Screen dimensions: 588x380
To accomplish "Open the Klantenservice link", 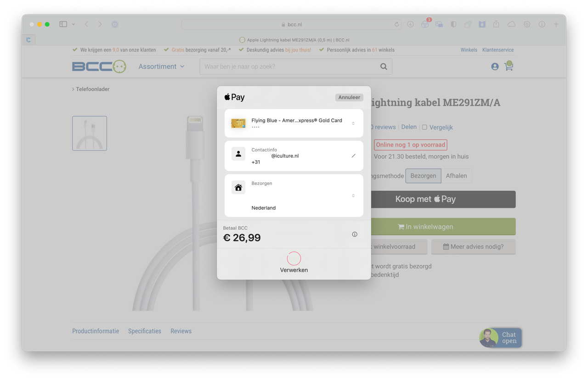I will (x=498, y=50).
